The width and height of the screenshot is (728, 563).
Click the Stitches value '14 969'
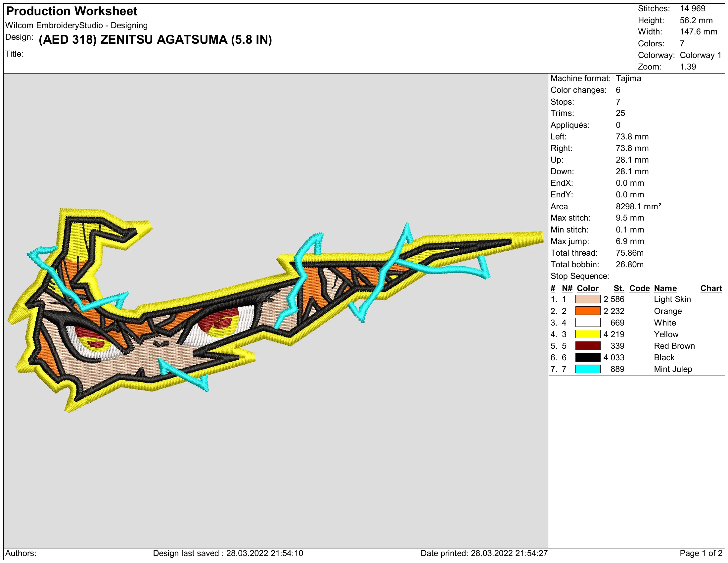pyautogui.click(x=692, y=9)
